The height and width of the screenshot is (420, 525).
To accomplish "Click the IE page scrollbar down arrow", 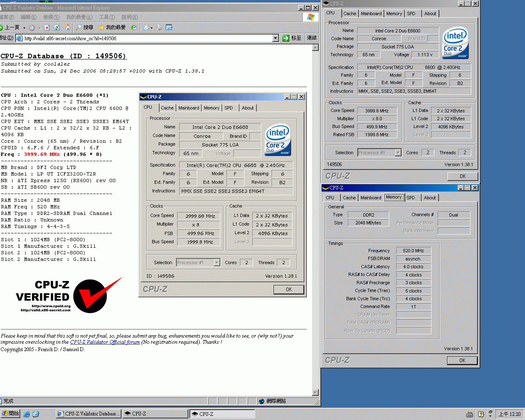I will pos(315,393).
